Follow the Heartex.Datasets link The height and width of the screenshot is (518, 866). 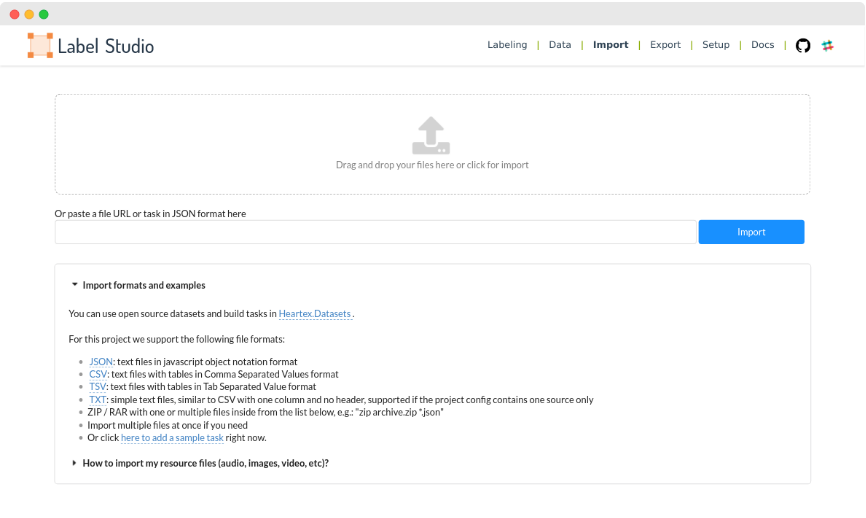[x=315, y=314]
